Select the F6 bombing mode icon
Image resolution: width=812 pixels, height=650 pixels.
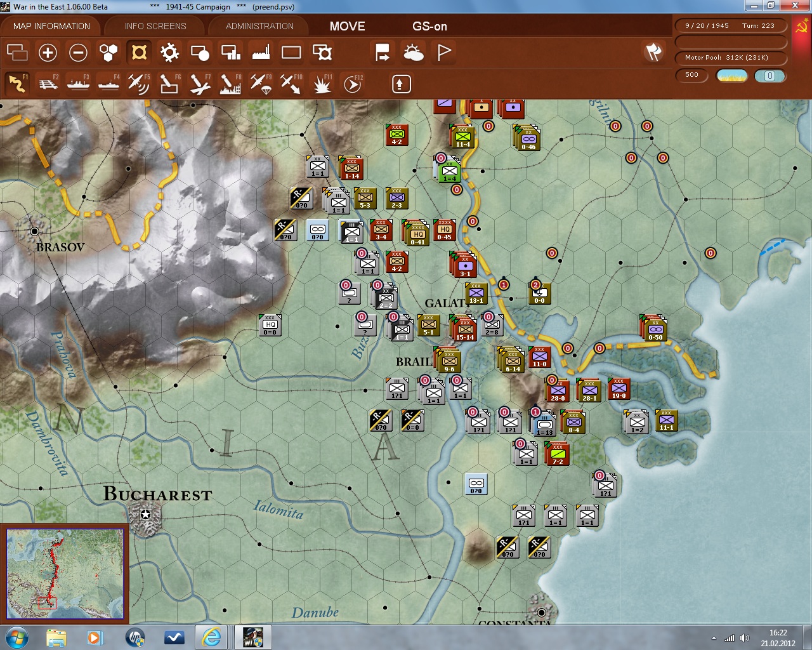click(169, 83)
